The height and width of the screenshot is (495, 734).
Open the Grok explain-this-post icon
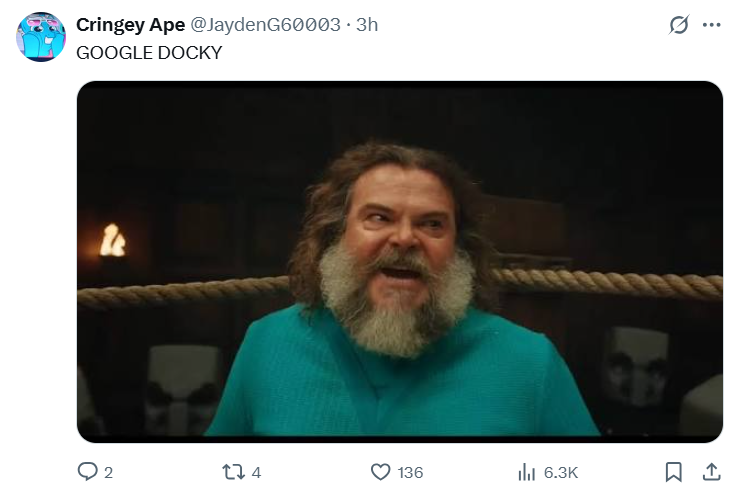click(x=679, y=26)
